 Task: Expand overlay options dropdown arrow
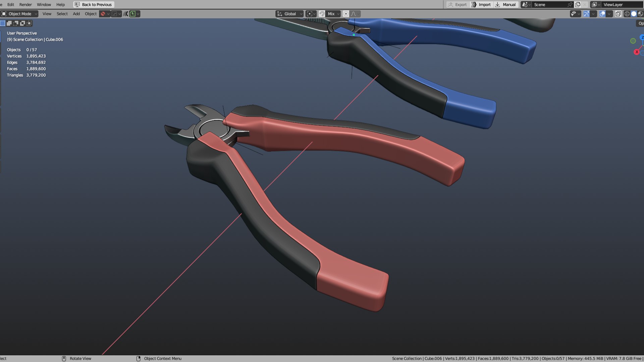[x=609, y=14]
